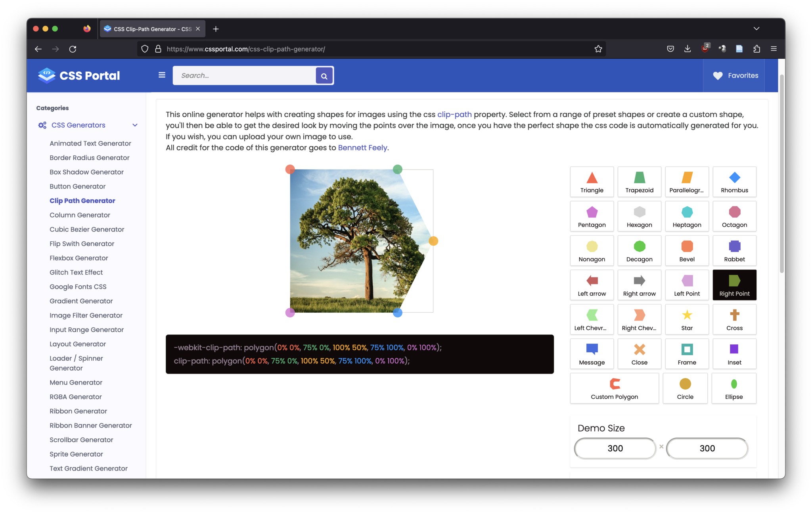Click the clip-path CSS code line
Viewport: 812px width, 514px height.
[x=291, y=361]
